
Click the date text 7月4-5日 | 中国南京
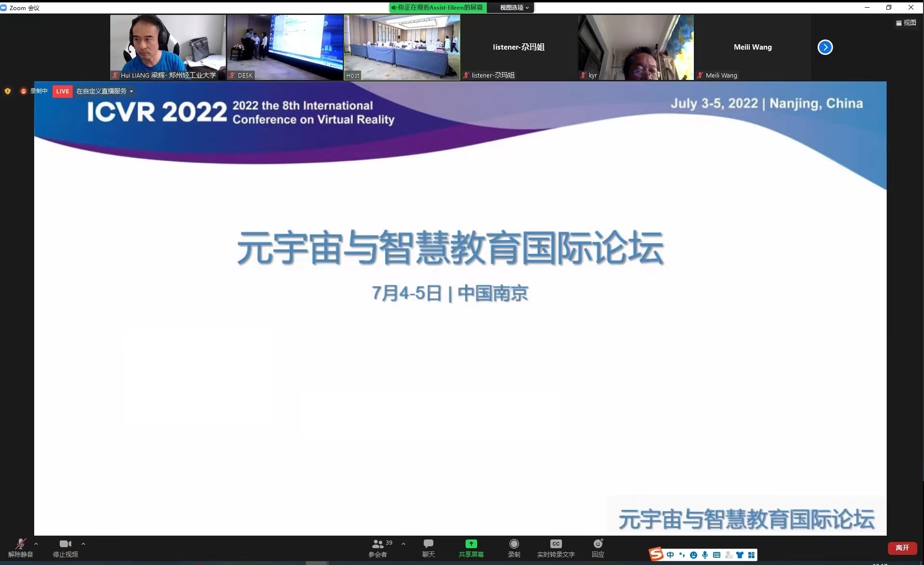(450, 293)
